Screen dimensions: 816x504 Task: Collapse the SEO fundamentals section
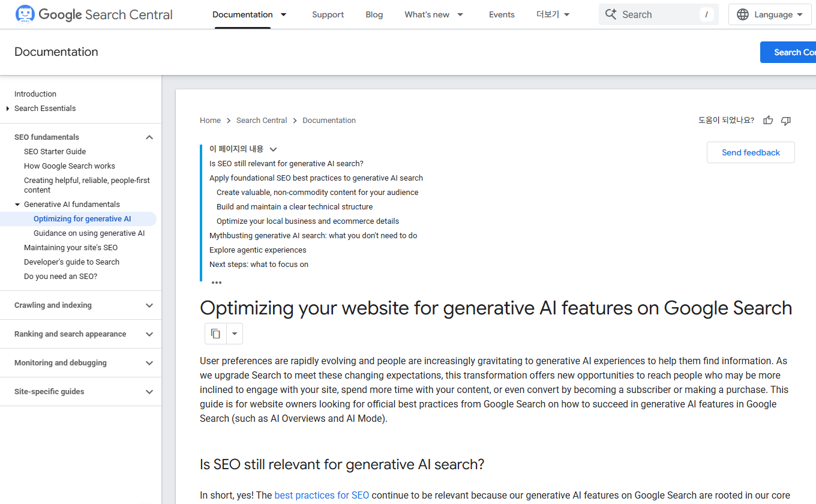(149, 137)
